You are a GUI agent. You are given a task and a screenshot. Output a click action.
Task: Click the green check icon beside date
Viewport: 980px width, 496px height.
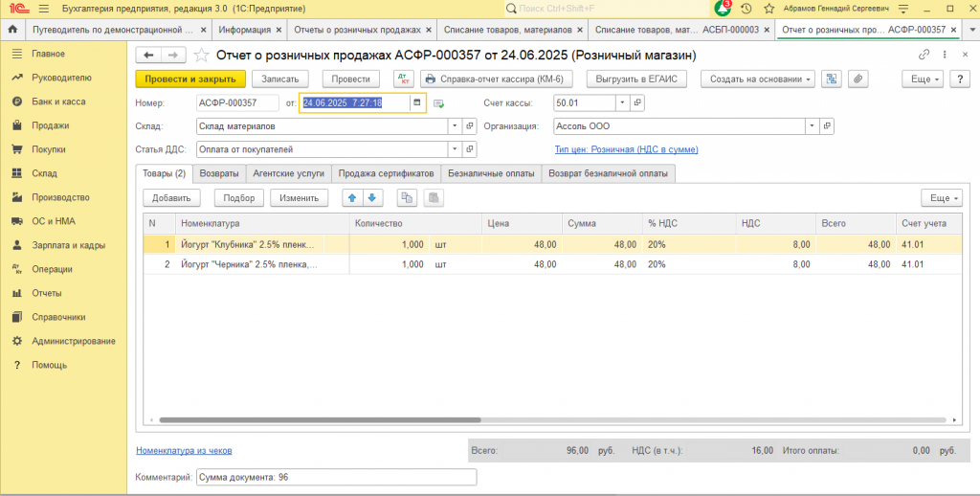[x=438, y=103]
